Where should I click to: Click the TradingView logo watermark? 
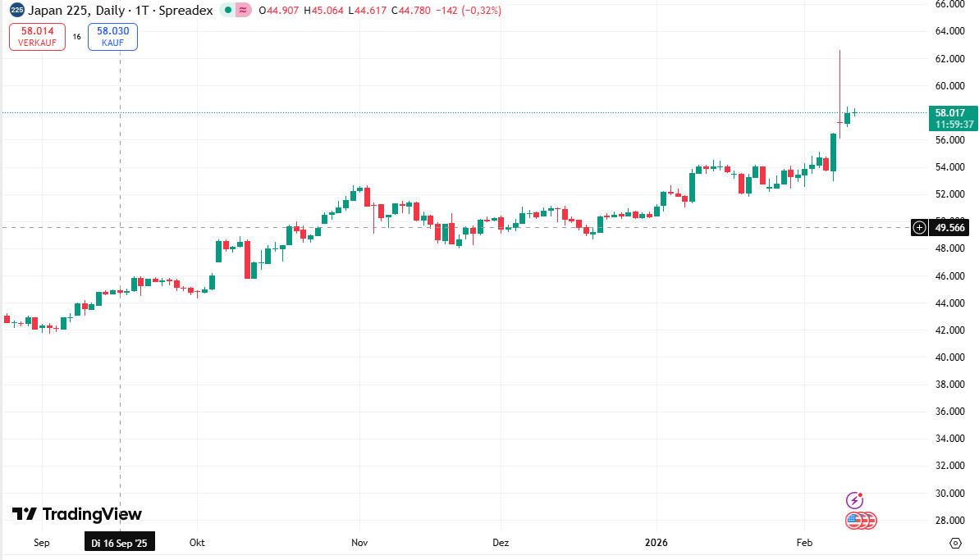pyautogui.click(x=78, y=513)
